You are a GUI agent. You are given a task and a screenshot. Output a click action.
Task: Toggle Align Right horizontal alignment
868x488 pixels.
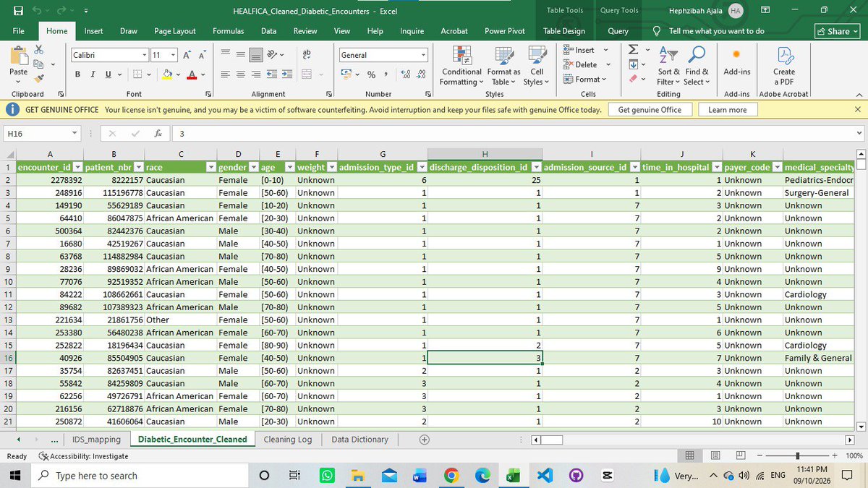click(x=256, y=74)
